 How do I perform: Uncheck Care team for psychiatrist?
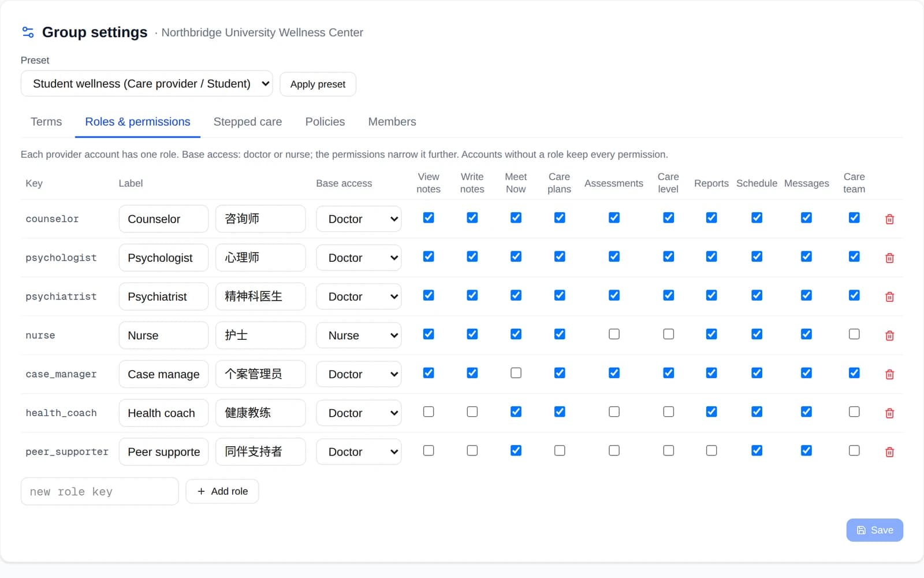tap(854, 295)
